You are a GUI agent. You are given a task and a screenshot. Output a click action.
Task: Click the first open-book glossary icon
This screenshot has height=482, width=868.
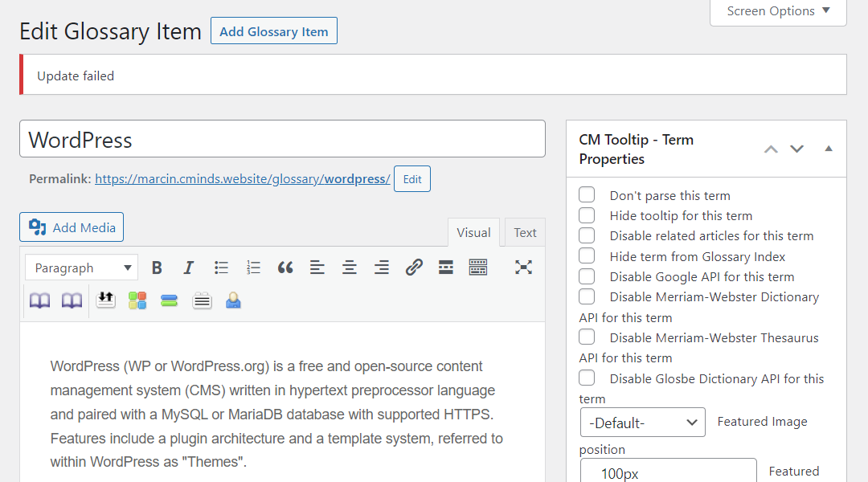(x=39, y=300)
